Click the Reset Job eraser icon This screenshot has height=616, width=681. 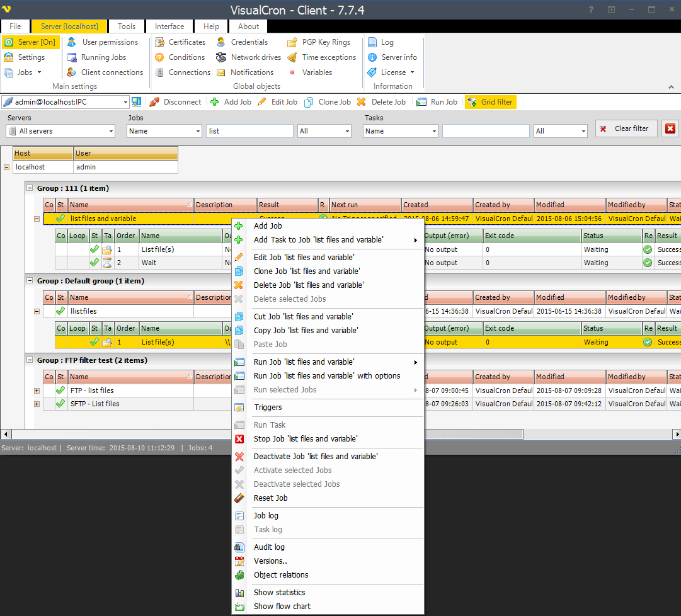pos(239,498)
